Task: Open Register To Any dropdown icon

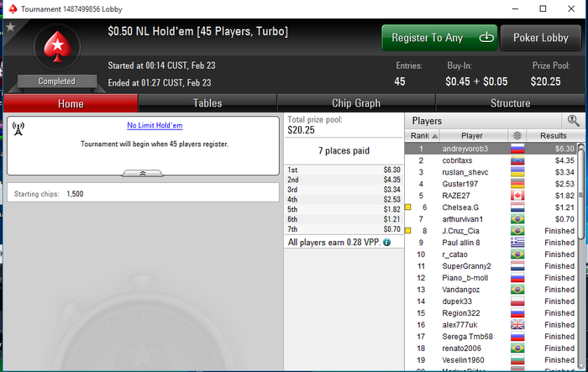Action: pos(486,38)
